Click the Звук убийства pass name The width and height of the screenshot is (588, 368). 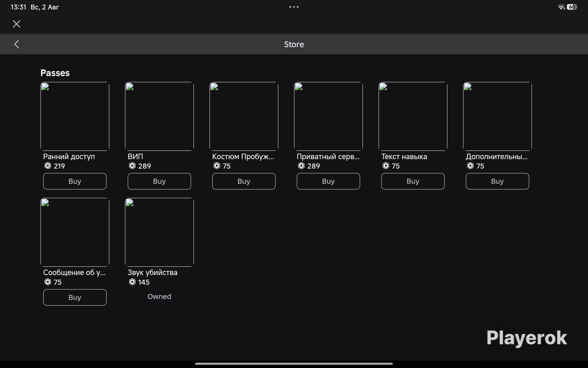[x=153, y=273]
